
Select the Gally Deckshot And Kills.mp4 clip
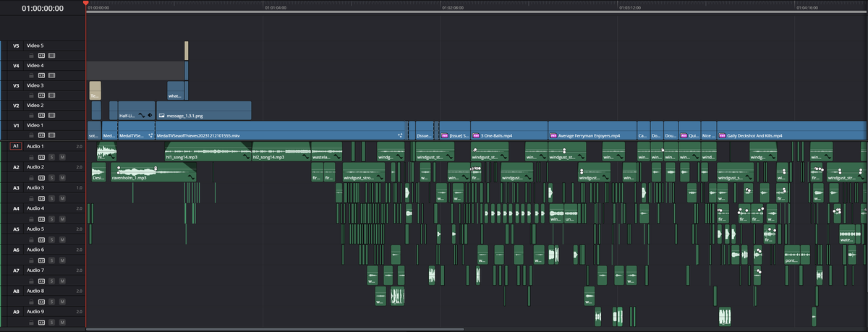[791, 131]
